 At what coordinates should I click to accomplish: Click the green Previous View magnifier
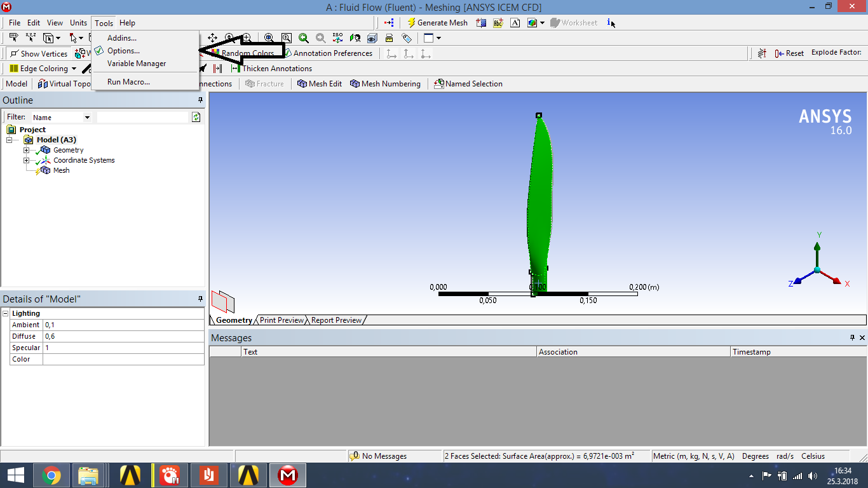[x=304, y=38]
